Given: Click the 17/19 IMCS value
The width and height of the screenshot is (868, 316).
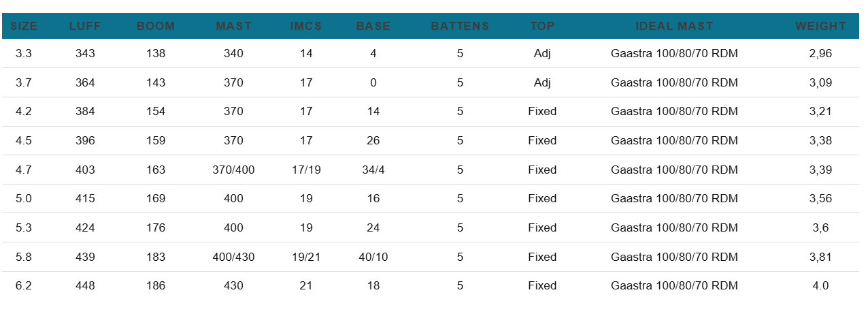Looking at the screenshot, I should pyautogui.click(x=306, y=170).
